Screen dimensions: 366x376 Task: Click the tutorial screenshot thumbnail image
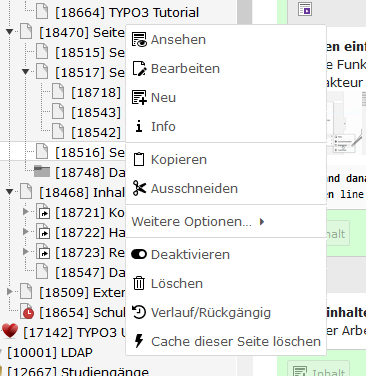[346, 123]
